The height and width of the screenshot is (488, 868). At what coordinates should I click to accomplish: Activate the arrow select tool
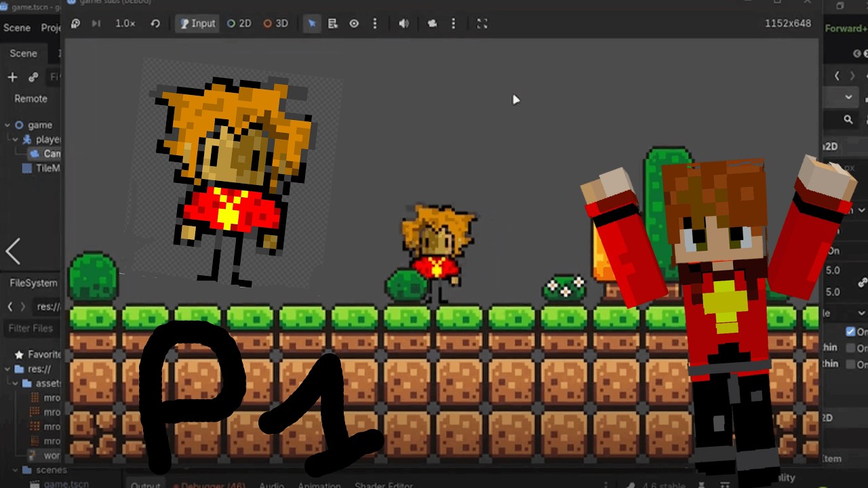coord(312,24)
